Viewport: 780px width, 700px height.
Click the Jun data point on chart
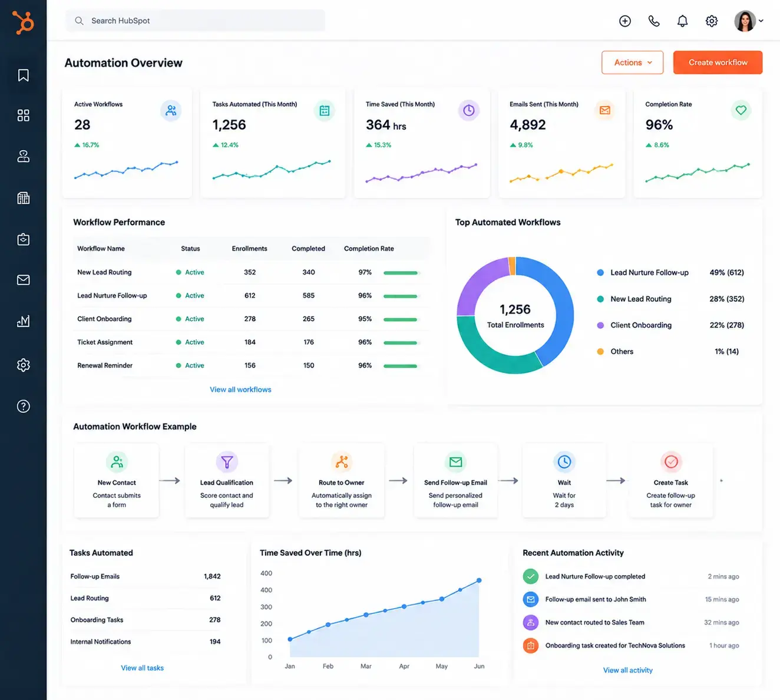tap(479, 580)
